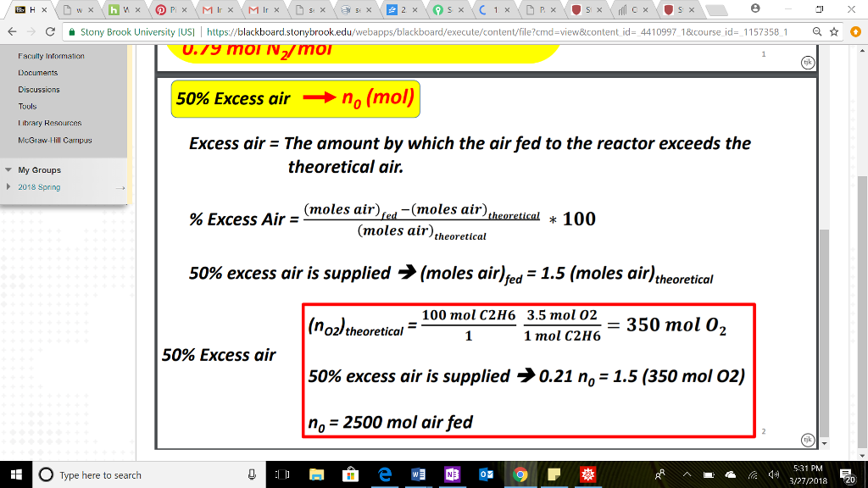Open Microsoft Store from the taskbar
The width and height of the screenshot is (868, 488).
tap(350, 474)
